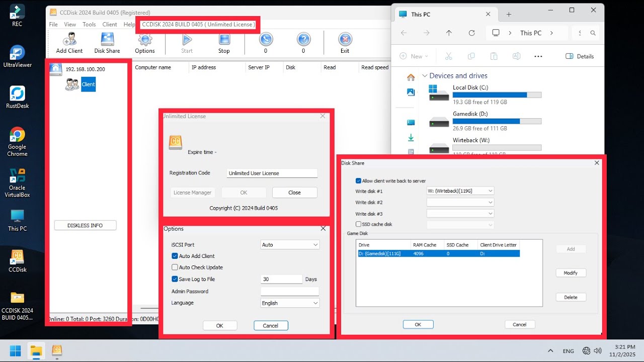Open the RustDesk desktop icon
The width and height of the screenshot is (644, 362).
(x=17, y=97)
